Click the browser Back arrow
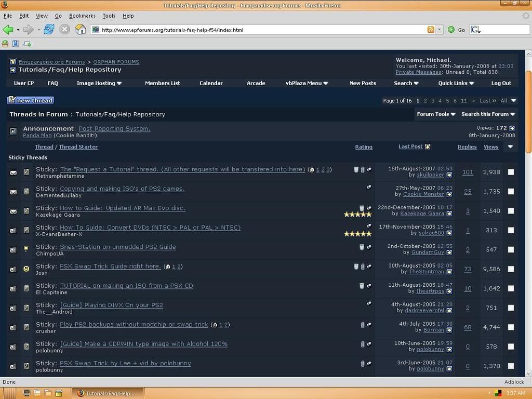This screenshot has width=532, height=399. [x=8, y=30]
